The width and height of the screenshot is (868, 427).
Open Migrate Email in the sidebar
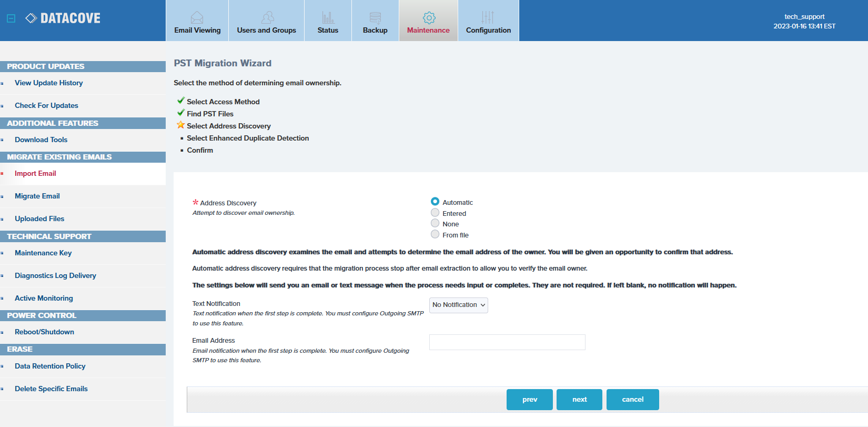coord(37,196)
